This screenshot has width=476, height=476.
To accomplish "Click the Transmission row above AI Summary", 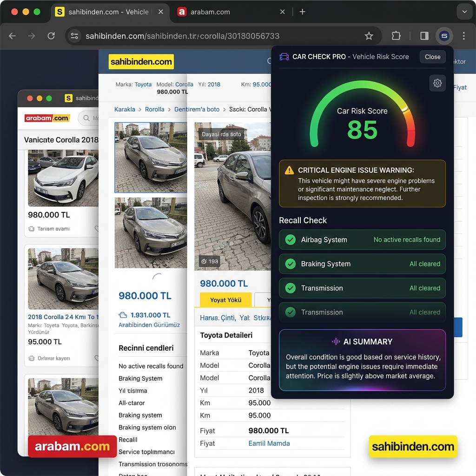I will [362, 312].
